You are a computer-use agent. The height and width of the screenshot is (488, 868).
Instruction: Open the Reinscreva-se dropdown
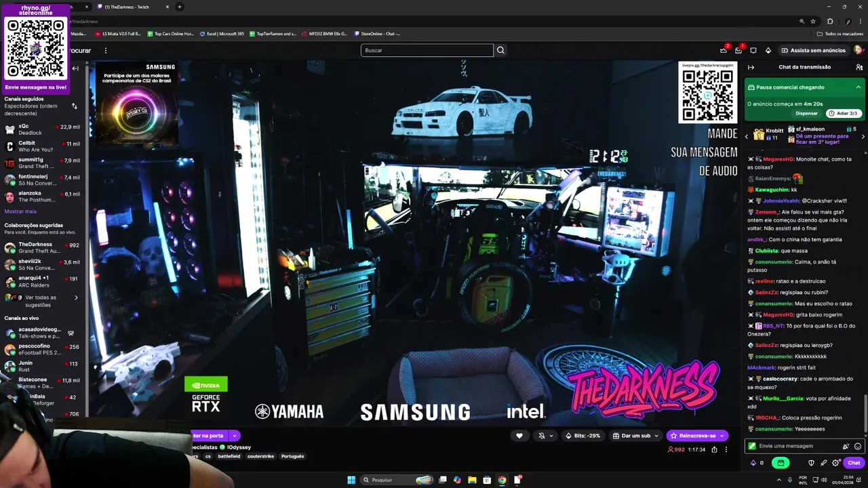(x=724, y=436)
